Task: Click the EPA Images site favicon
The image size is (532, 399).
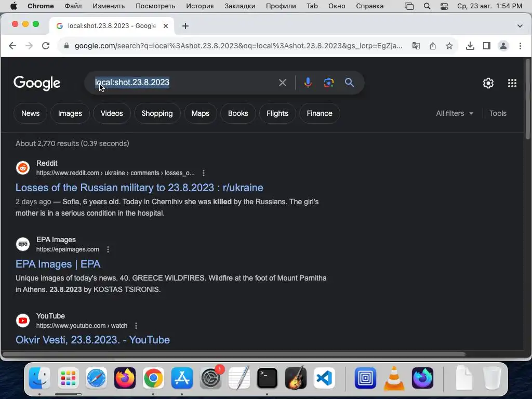Action: (23, 244)
